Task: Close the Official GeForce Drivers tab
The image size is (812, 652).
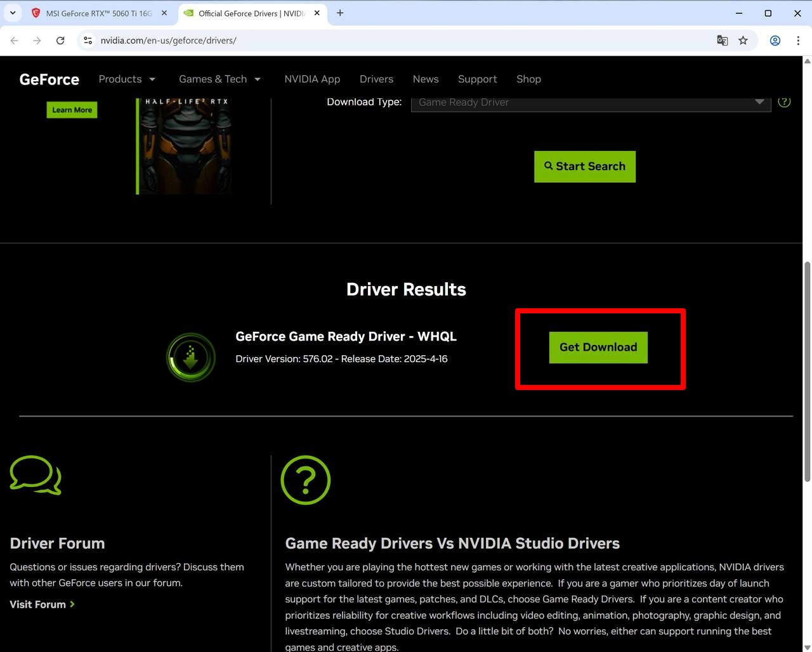Action: click(x=317, y=13)
